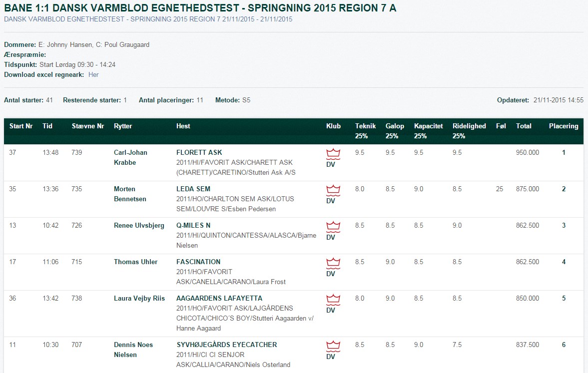Click the Ridelighed 25% column header
Screen dimensions: 588x373
pyautogui.click(x=469, y=131)
